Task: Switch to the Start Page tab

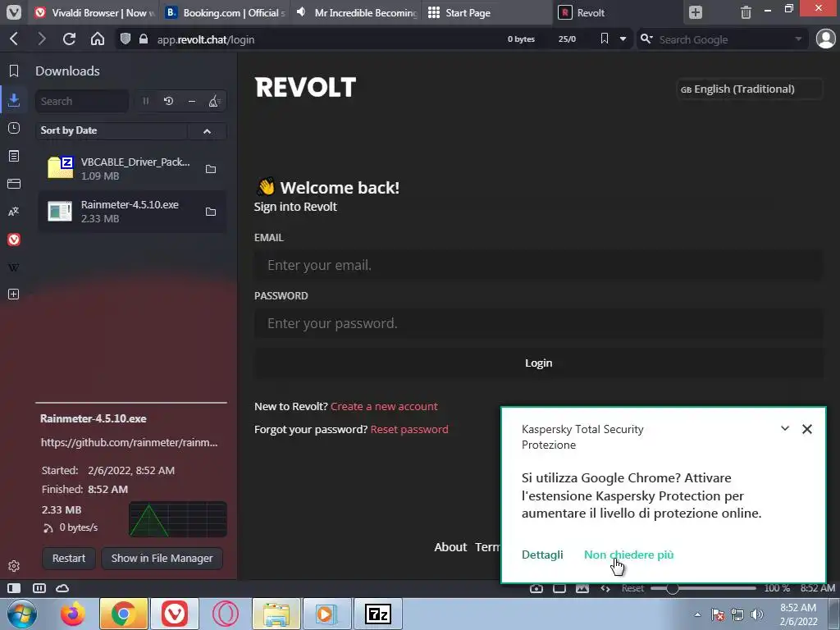Action: 487,12
